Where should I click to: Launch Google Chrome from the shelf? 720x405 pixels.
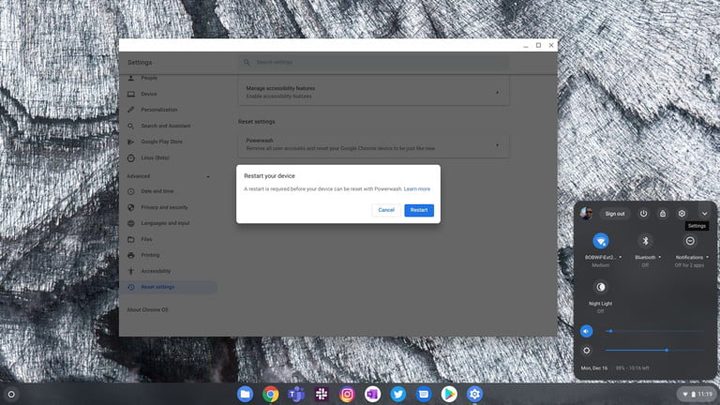(x=270, y=394)
